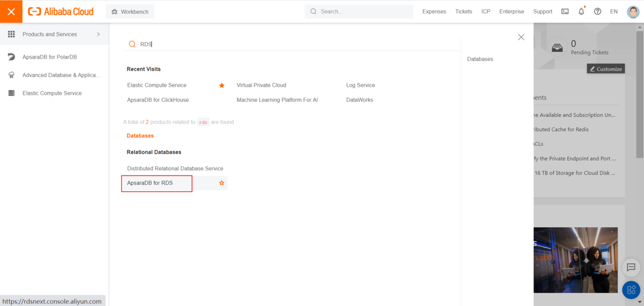Open DataWorks recent visit
The image size is (644, 306).
(360, 100)
